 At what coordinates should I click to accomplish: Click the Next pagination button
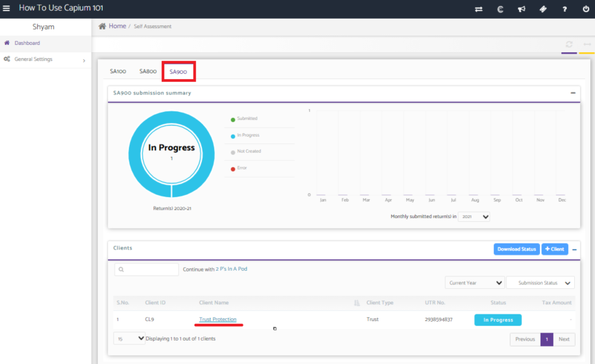pos(564,339)
